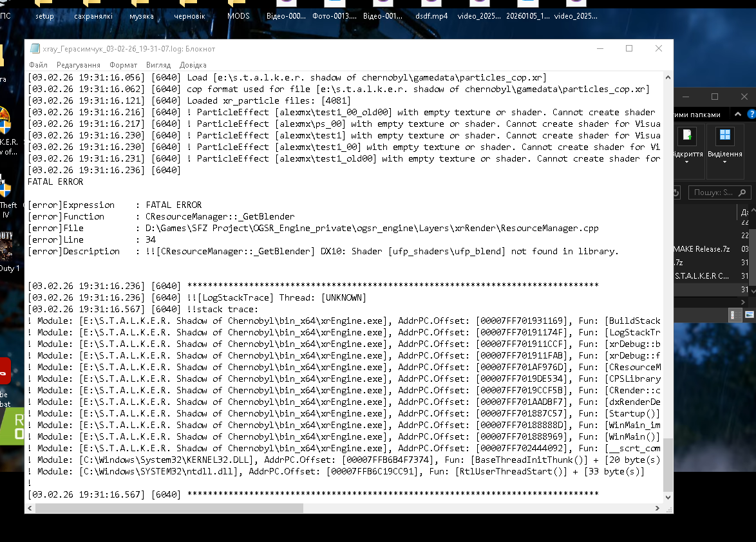The width and height of the screenshot is (756, 542).
Task: Select the setup folder icon on the desktop
Action: (x=45, y=10)
